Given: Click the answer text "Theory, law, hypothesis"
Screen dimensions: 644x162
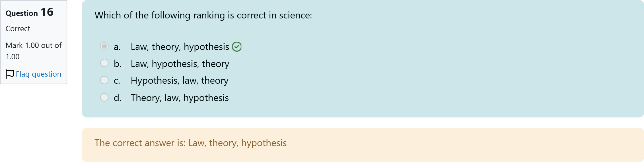Looking at the screenshot, I should 180,98.
